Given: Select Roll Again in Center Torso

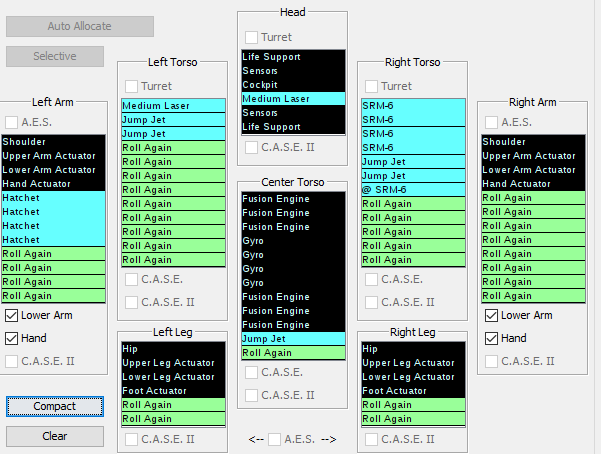Looking at the screenshot, I should (293, 353).
